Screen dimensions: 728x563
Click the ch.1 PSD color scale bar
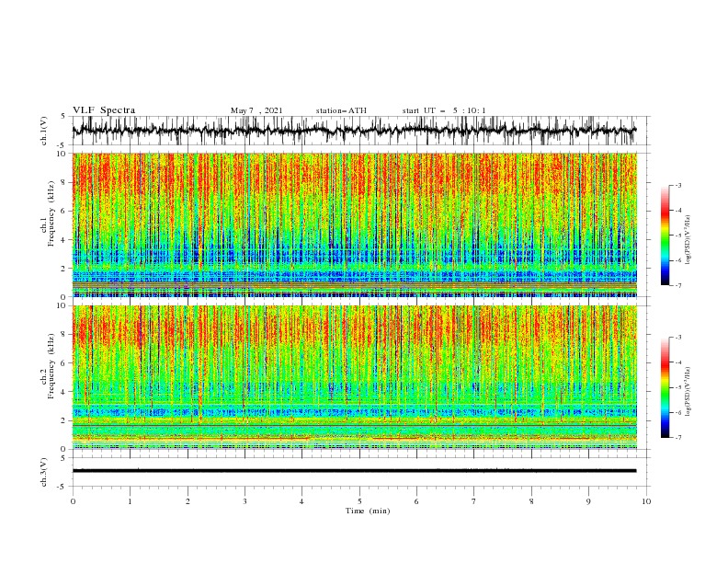click(665, 236)
